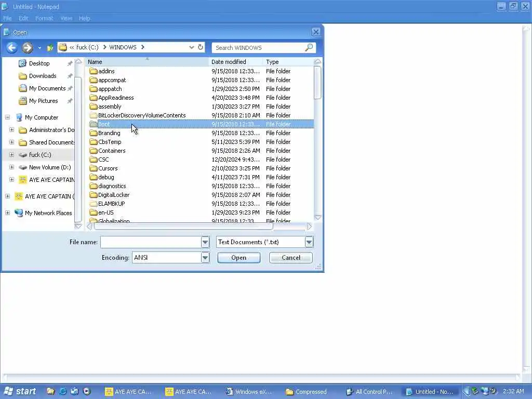Image resolution: width=532 pixels, height=399 pixels.
Task: Click in the Search WINDOWS field
Action: (260, 48)
